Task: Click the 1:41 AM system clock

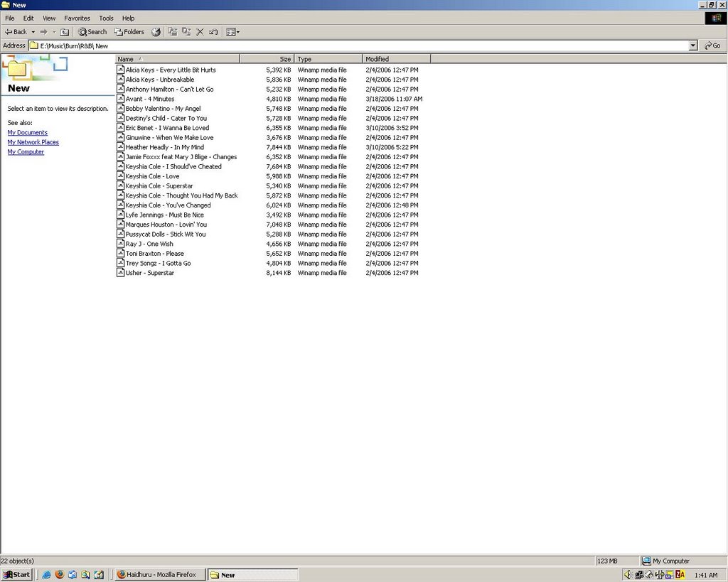Action: point(706,575)
